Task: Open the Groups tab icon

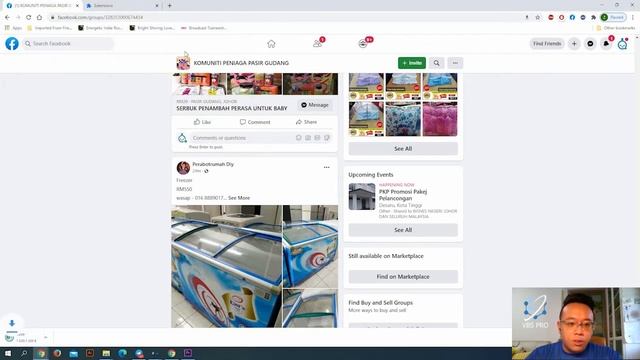Action: [362, 44]
